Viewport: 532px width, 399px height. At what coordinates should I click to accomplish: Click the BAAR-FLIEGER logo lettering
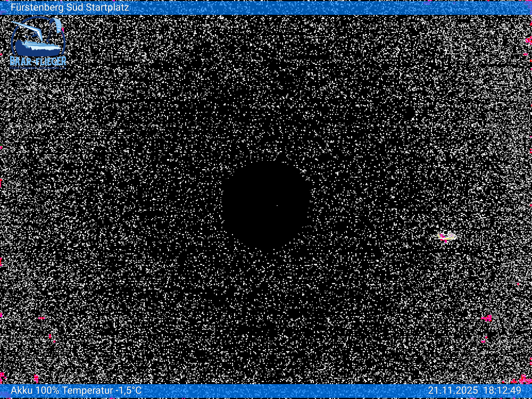click(38, 61)
